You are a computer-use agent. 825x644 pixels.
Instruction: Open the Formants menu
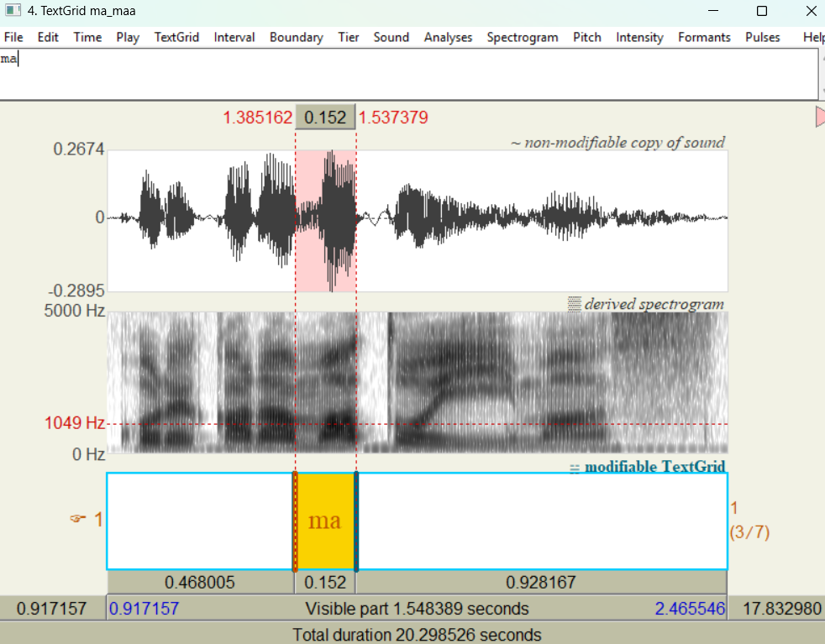point(704,37)
